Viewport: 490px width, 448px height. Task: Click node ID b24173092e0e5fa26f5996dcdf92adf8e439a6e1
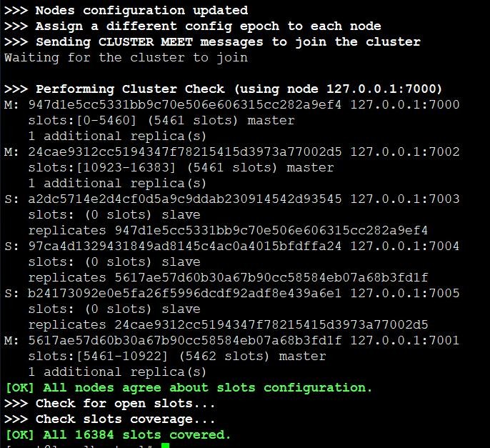coord(185,293)
